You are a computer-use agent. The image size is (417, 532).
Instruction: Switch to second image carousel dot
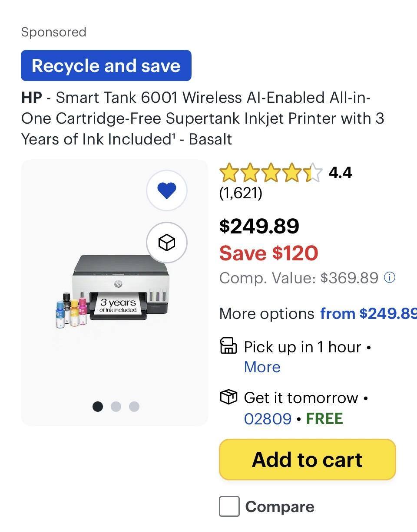pos(116,406)
